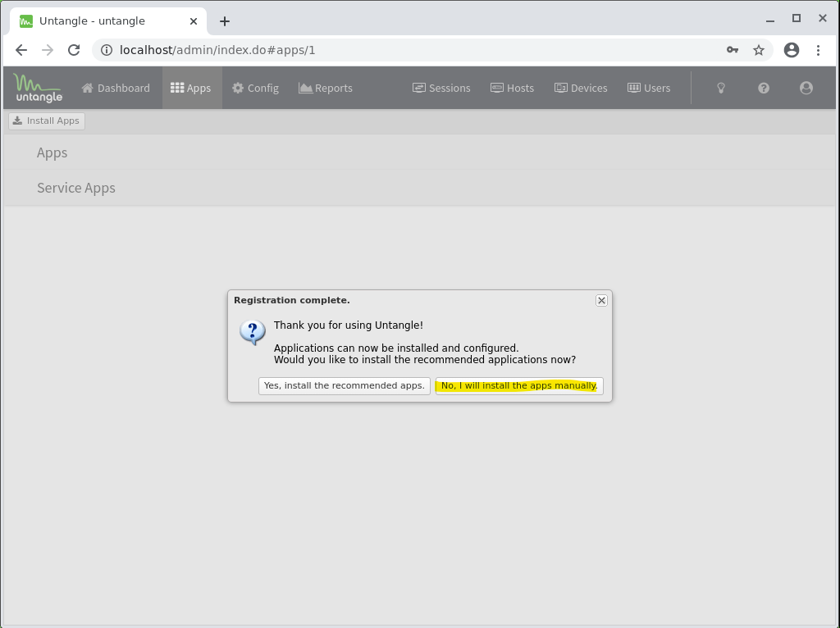This screenshot has height=628, width=840.
Task: Select the Apps menu item
Action: pyautogui.click(x=190, y=88)
